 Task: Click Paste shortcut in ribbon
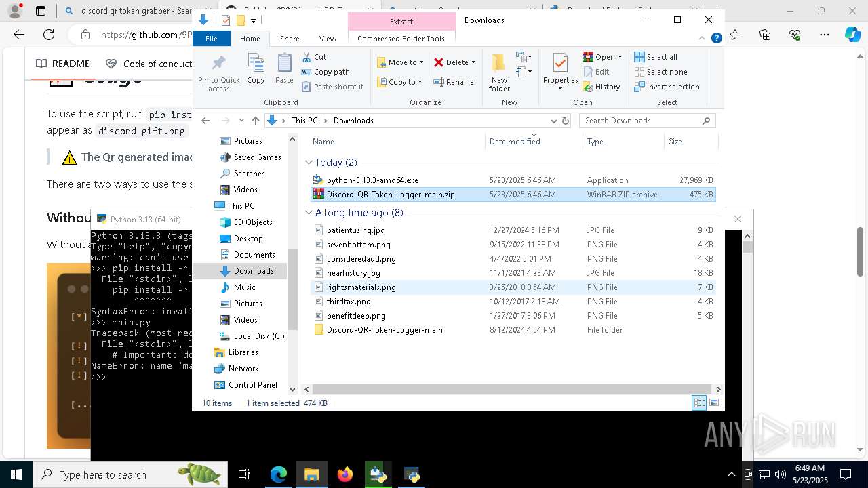pos(332,87)
